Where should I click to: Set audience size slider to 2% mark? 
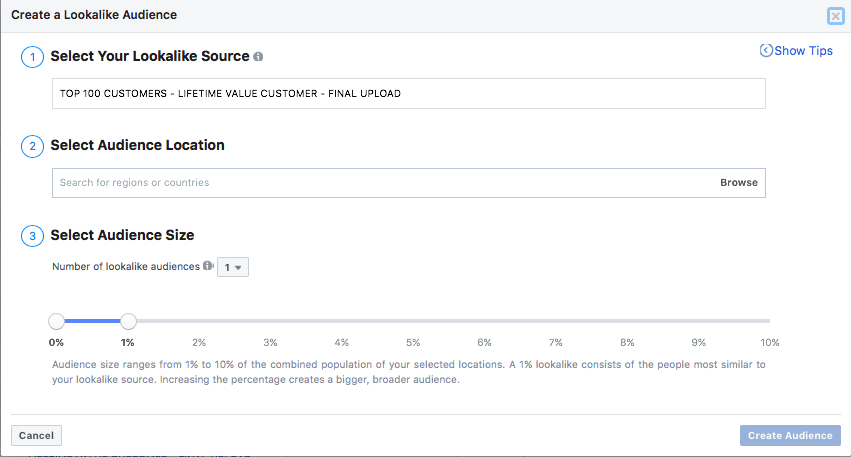click(199, 321)
